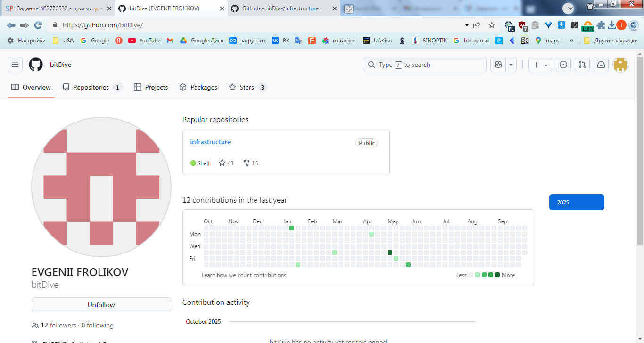Show hidden bookmarks with double chevron
The width and height of the screenshot is (644, 343).
coord(571,41)
